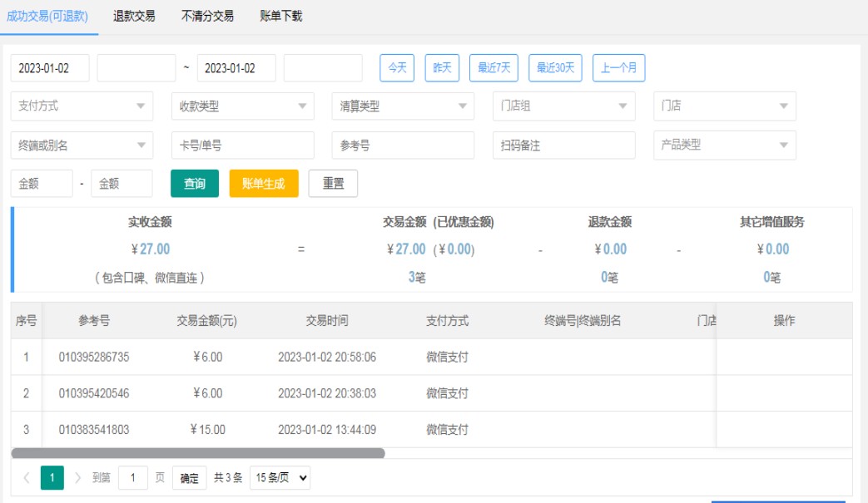
Task: Expand the 产品类型 dropdown
Action: pyautogui.click(x=724, y=145)
